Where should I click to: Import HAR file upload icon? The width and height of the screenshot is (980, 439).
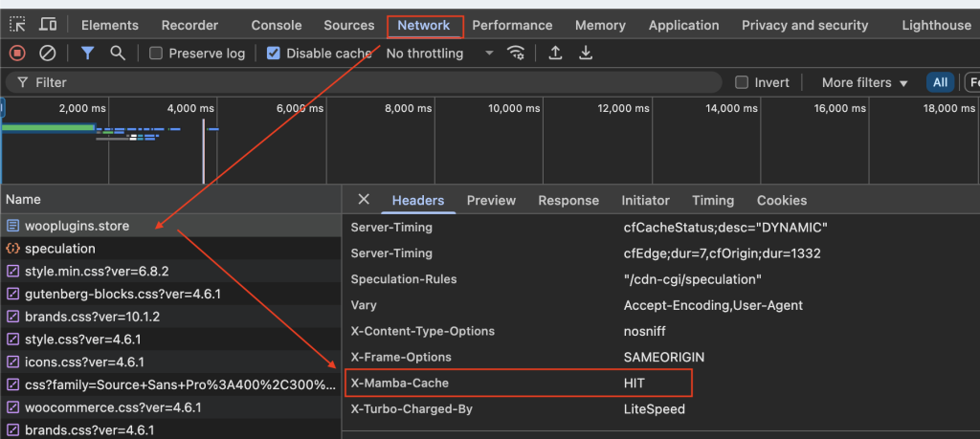coord(555,54)
